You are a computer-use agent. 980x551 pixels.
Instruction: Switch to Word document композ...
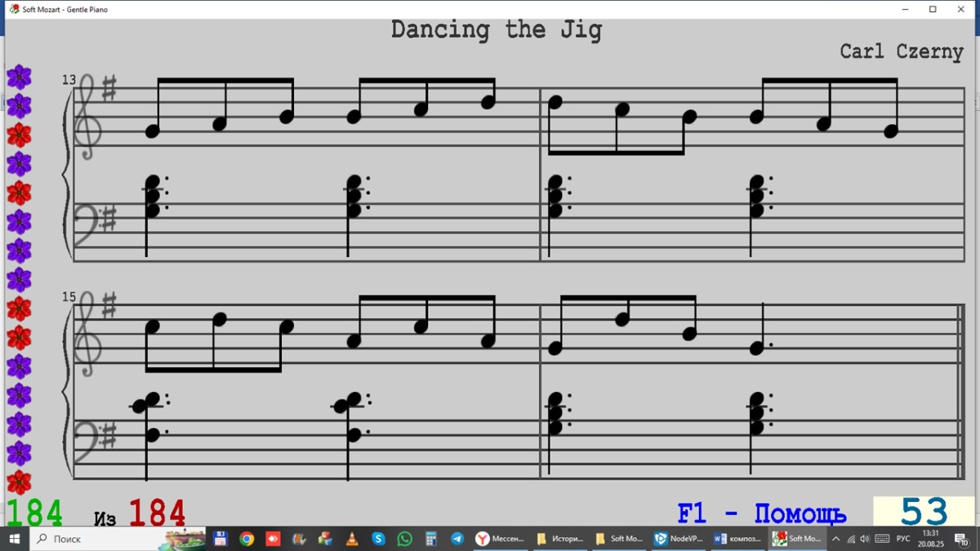point(737,539)
